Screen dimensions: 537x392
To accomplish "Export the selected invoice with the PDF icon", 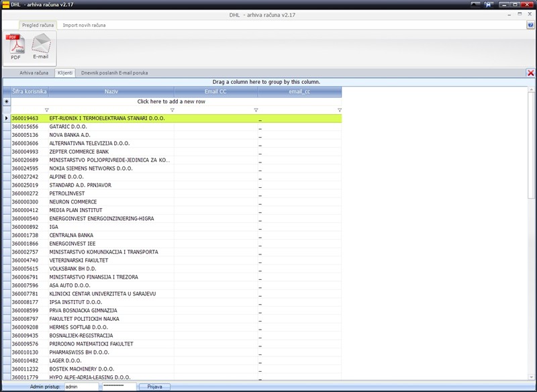I will pyautogui.click(x=15, y=47).
